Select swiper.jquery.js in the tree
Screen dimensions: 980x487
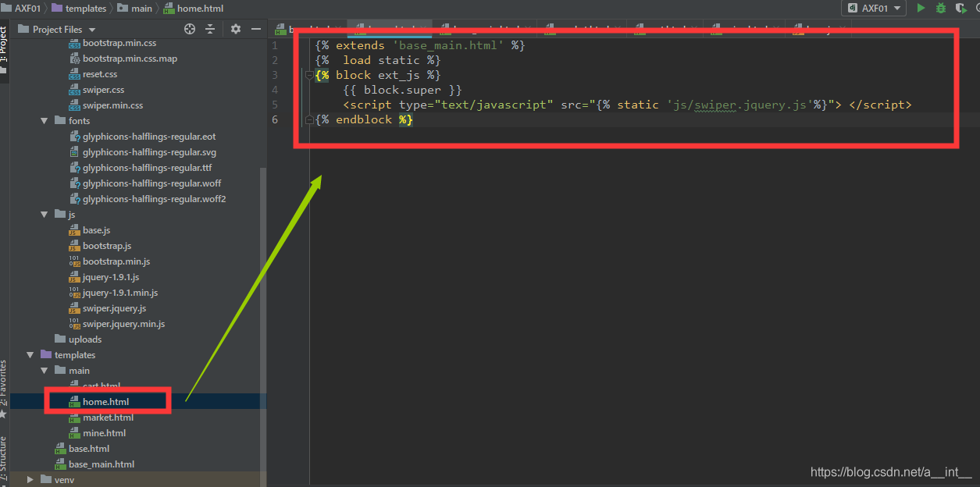(114, 308)
